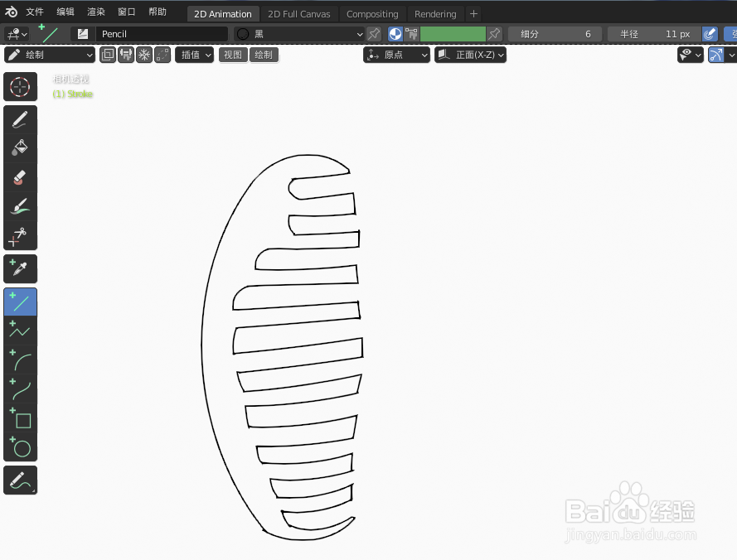
Task: Expand the 原点 stroke placement dropdown
Action: tap(396, 54)
